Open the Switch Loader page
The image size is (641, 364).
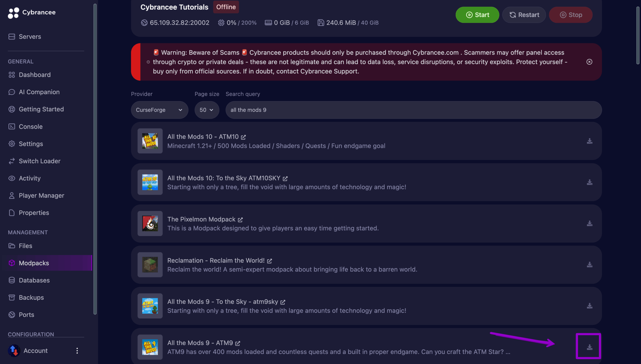pyautogui.click(x=40, y=161)
